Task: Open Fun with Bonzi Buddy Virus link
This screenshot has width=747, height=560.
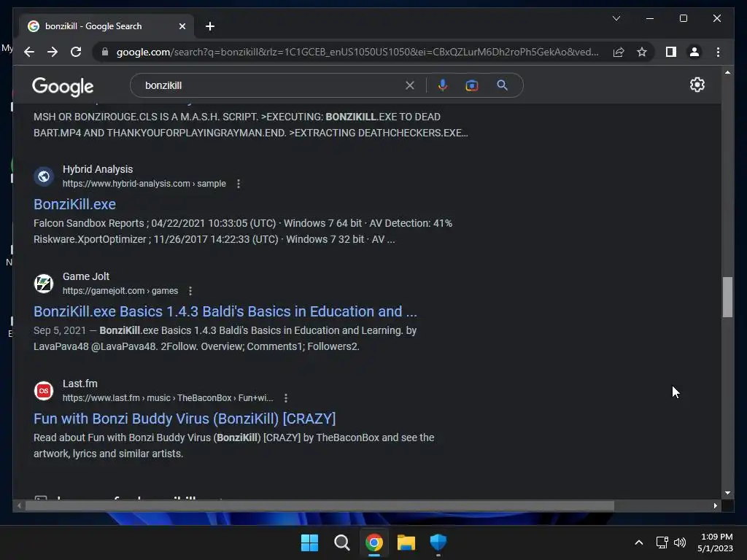Action: pos(185,419)
